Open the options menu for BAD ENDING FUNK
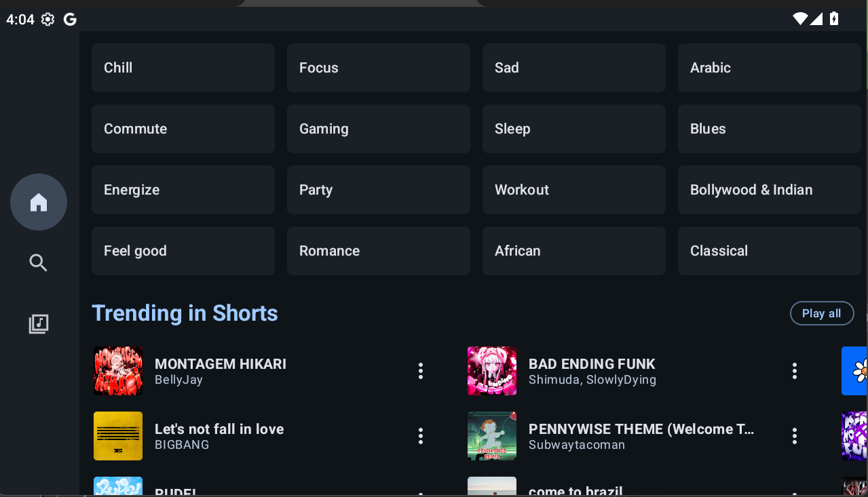The height and width of the screenshot is (497, 868). (794, 371)
